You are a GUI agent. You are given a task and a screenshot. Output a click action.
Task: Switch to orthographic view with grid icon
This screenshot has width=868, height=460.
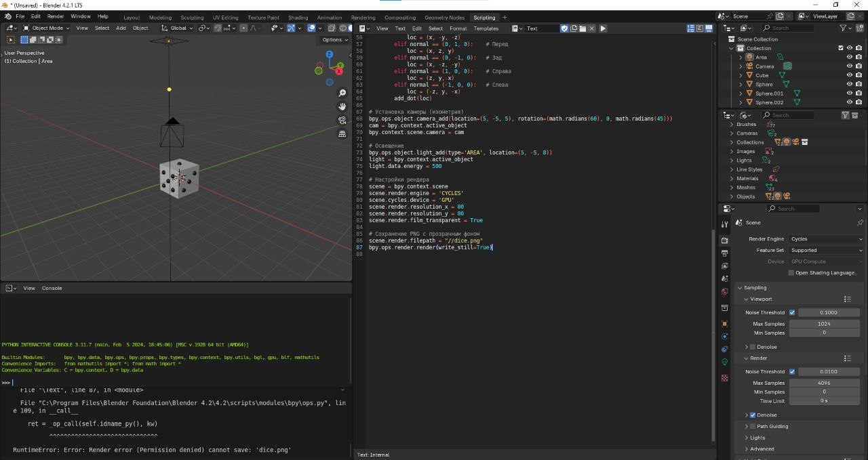click(342, 133)
